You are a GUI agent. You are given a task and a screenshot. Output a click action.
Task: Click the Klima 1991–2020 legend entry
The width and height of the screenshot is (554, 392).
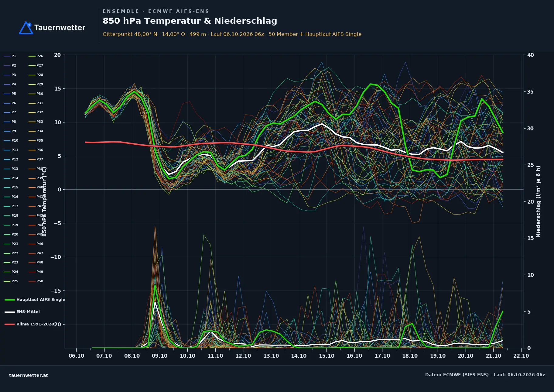(29, 324)
